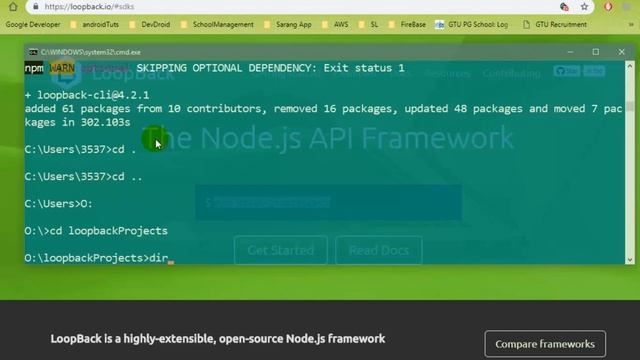This screenshot has width=640, height=360.
Task: Click the npm install command box on page
Action: (329, 202)
